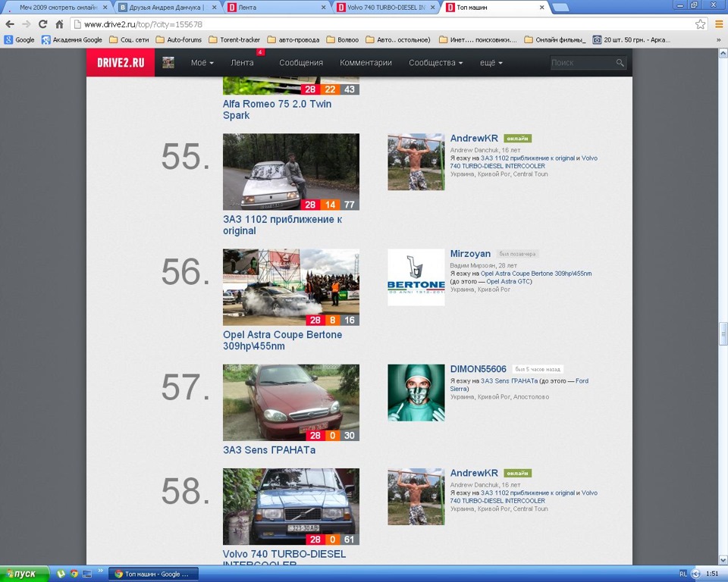Open the Онлайн фильмы bookmarks folder

pyautogui.click(x=555, y=40)
